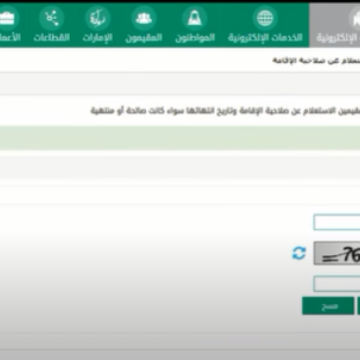The height and width of the screenshot is (360, 360).
Task: Select the gray highlighted الإلكترونية tab label
Action: click(x=338, y=38)
